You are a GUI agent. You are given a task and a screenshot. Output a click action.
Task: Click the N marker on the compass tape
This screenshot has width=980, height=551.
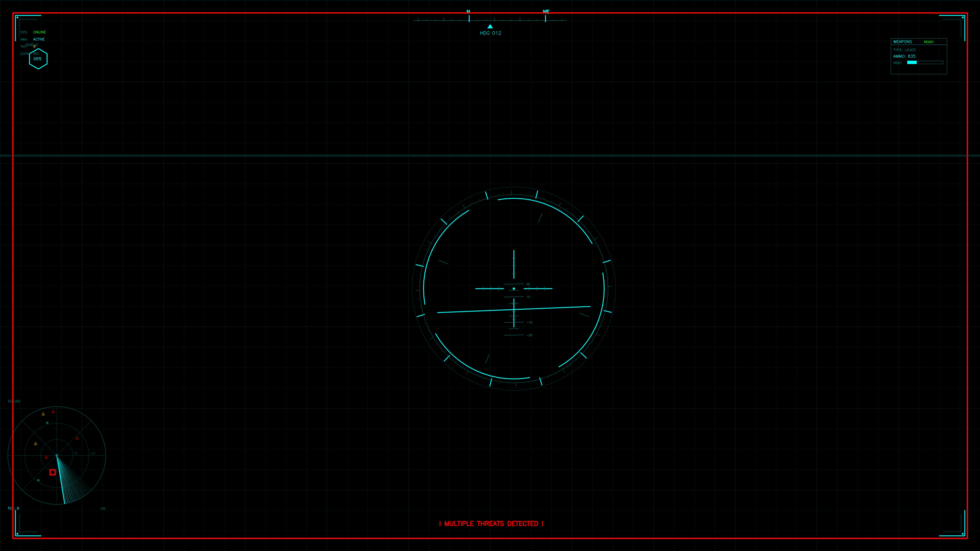(x=469, y=11)
